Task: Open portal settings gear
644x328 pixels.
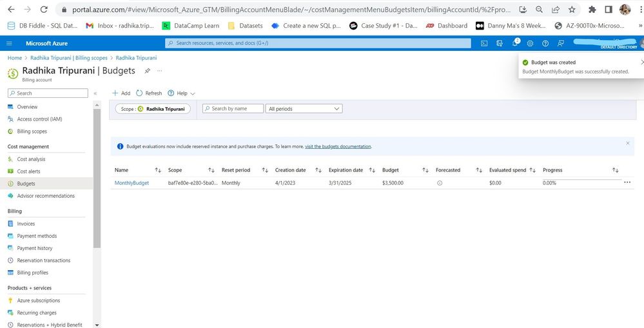Action: pos(531,43)
